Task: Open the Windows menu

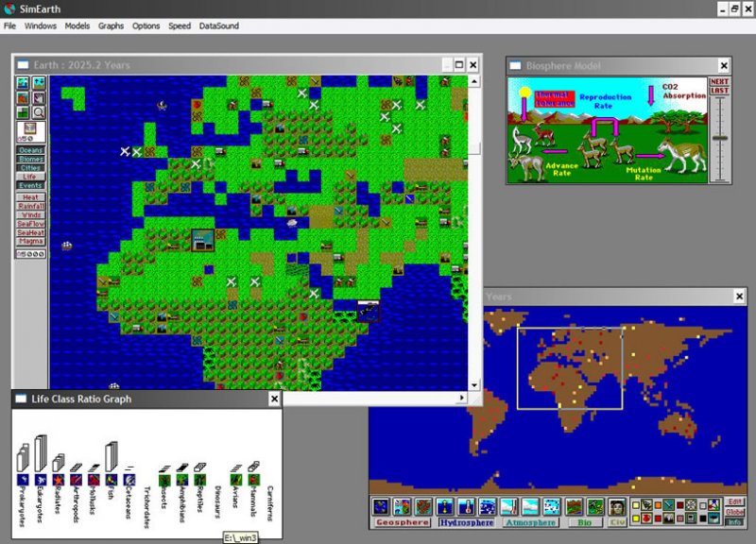Action: [41, 26]
